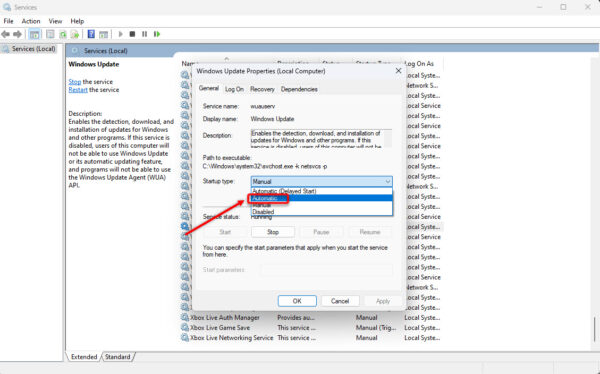Open the Startup type combo box

click(321, 181)
